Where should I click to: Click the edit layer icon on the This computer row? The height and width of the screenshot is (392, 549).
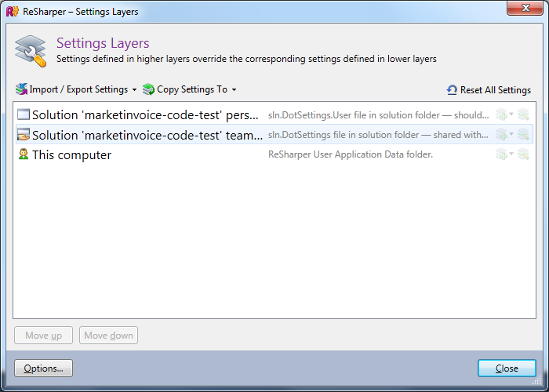[523, 155]
